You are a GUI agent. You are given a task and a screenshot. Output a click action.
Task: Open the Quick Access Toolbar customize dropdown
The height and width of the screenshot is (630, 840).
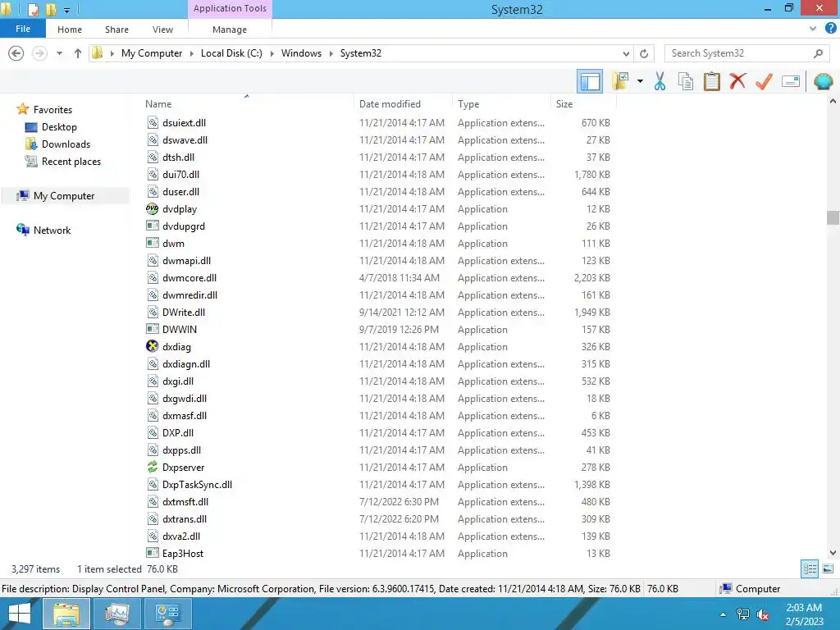click(x=66, y=10)
